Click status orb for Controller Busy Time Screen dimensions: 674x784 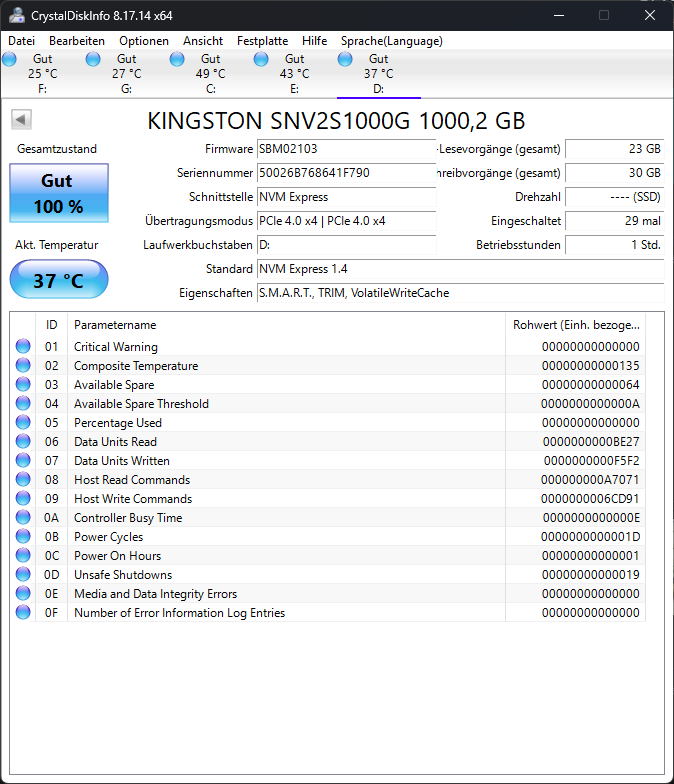[x=23, y=517]
